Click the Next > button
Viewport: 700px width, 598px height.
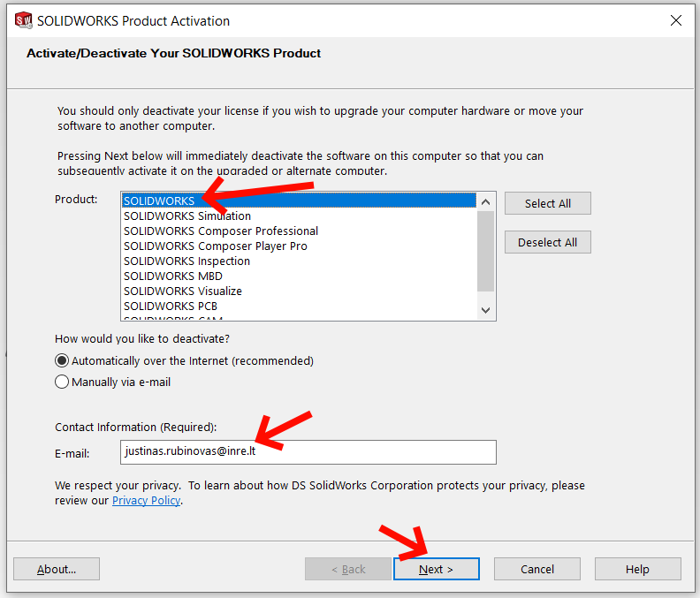coord(436,569)
